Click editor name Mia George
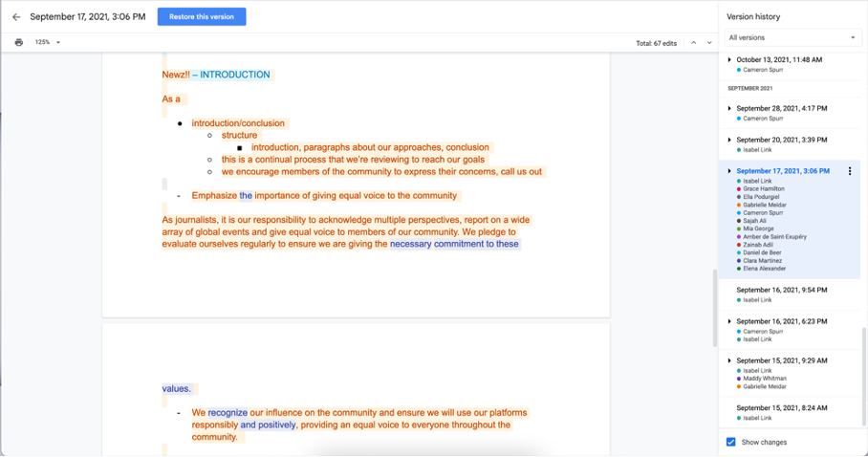Image resolution: width=868 pixels, height=457 pixels. click(758, 228)
